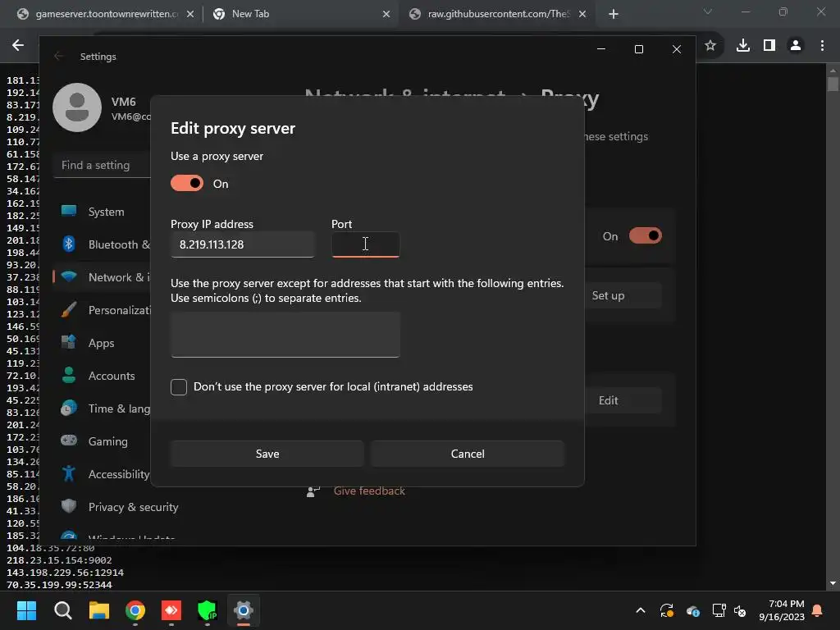Open the Accessibility figure icon

(69, 473)
